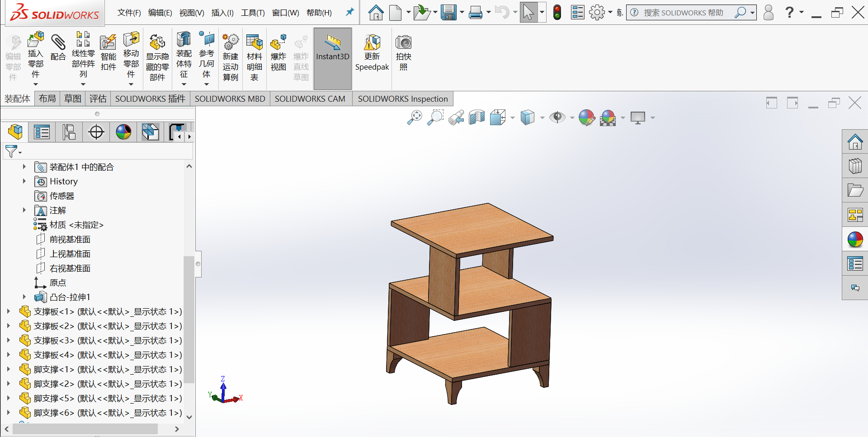868x437 pixels.
Task: Click Zoom to Fit in view toolbar
Action: click(415, 117)
